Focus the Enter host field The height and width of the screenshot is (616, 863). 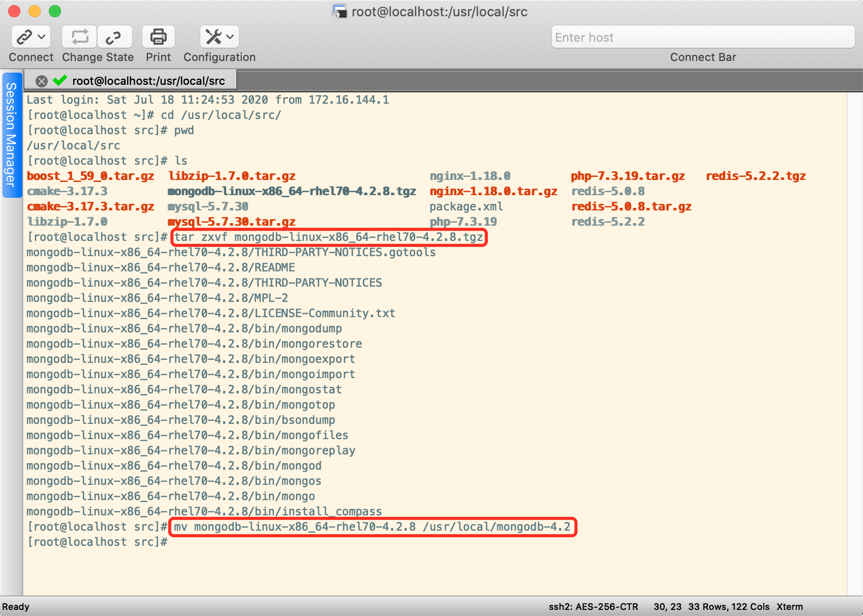click(702, 38)
